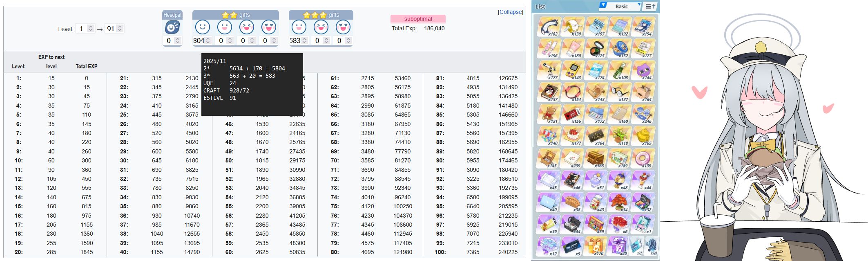Screen dimensions: 868x261
Task: Pick the keyboard gift item x192
Action: coord(619,27)
